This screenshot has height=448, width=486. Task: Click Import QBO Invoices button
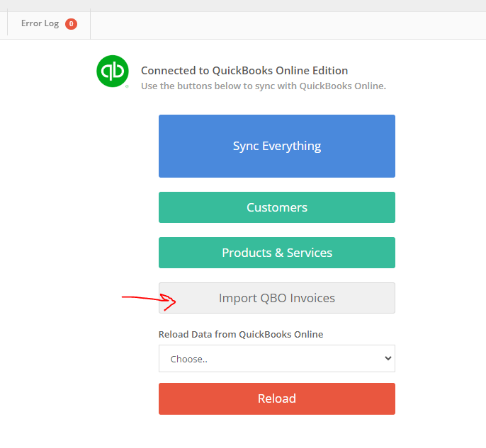[277, 298]
